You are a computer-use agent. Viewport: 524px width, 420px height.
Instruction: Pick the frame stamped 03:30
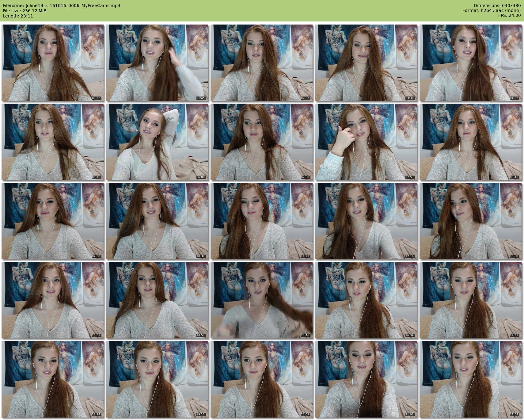pos(366,63)
